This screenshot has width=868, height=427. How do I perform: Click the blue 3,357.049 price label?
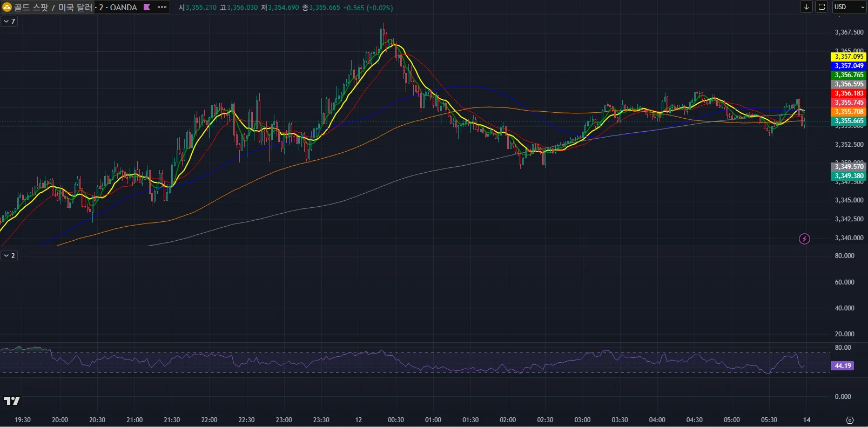848,66
